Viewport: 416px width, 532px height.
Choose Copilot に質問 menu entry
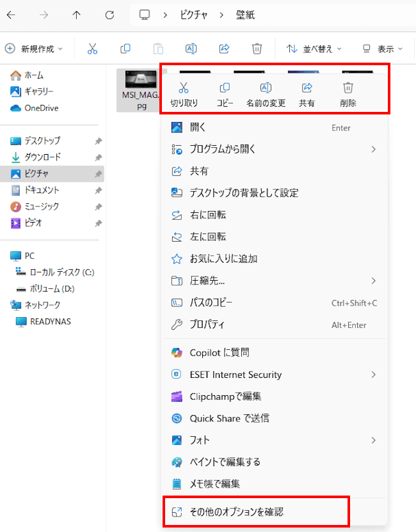click(275, 353)
